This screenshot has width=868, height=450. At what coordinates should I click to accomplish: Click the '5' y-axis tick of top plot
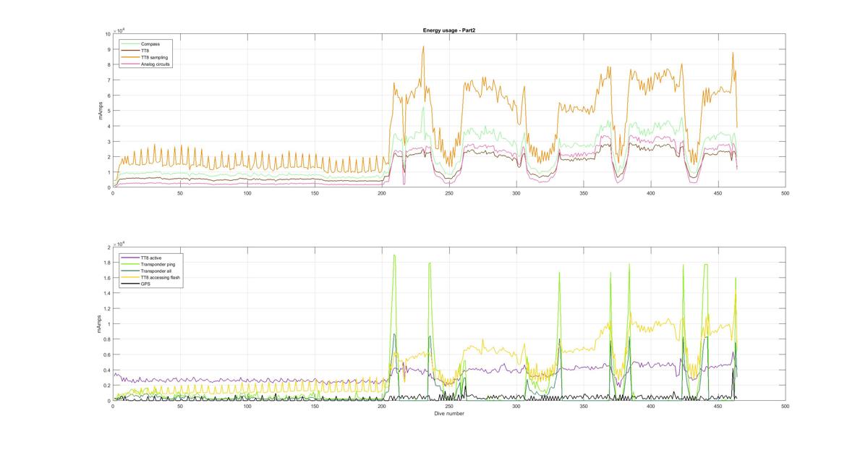coord(109,111)
